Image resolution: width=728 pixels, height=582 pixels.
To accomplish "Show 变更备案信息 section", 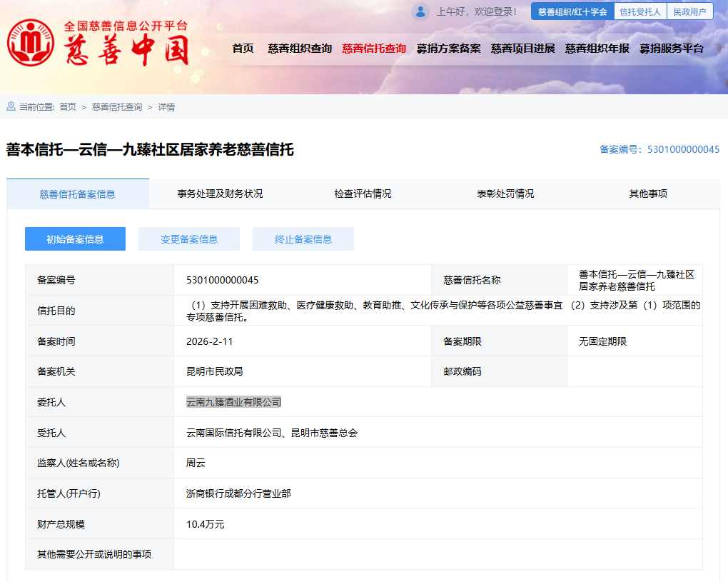I will (x=189, y=239).
